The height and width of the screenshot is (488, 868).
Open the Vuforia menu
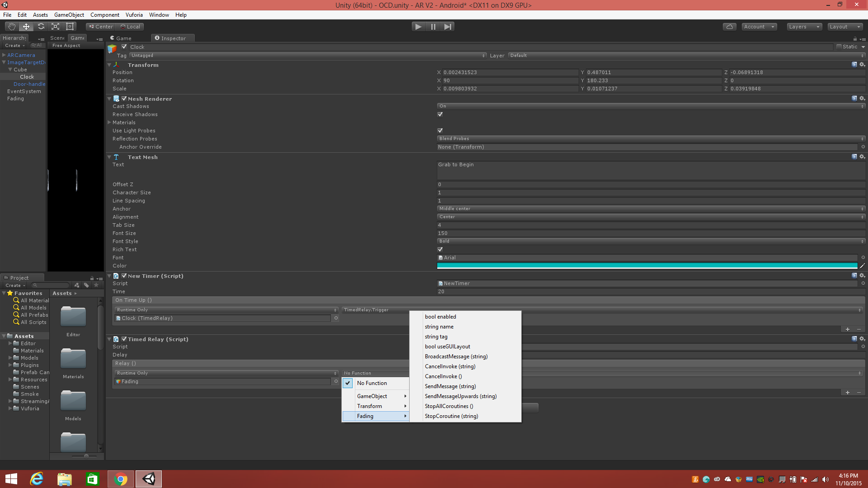click(x=134, y=15)
